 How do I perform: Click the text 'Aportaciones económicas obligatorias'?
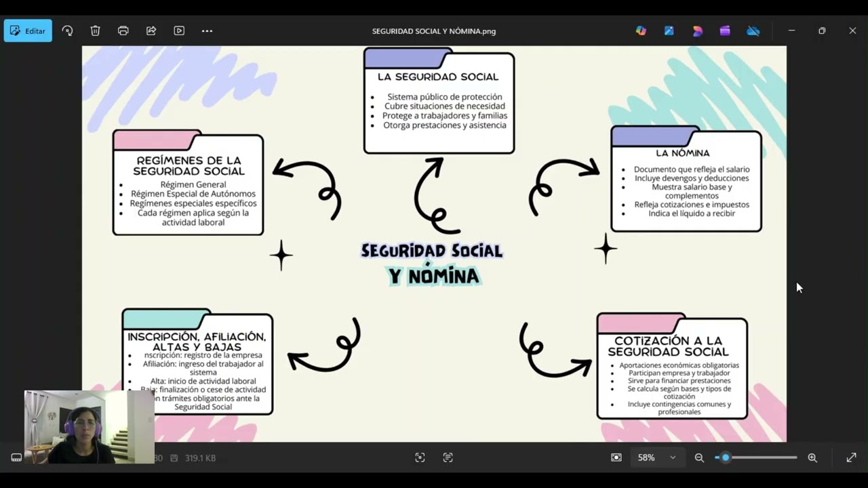(x=679, y=365)
